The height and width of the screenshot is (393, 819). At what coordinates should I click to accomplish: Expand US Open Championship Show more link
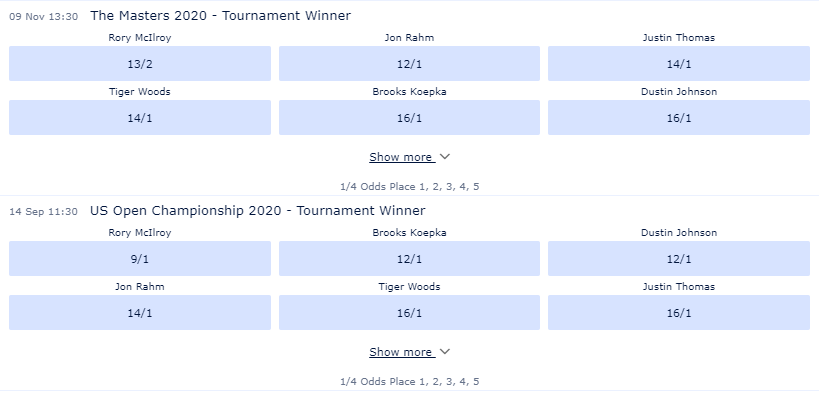click(x=401, y=352)
